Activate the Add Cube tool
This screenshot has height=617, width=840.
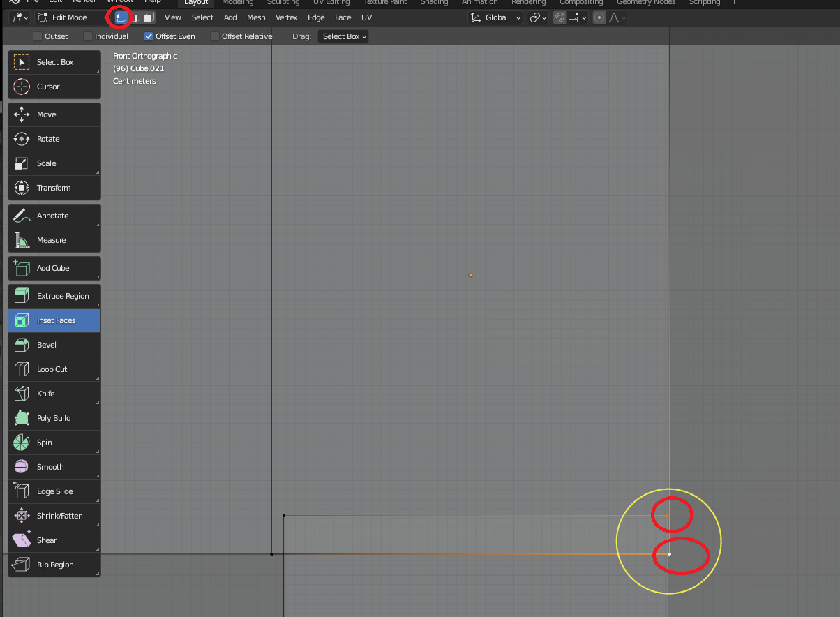coord(54,268)
